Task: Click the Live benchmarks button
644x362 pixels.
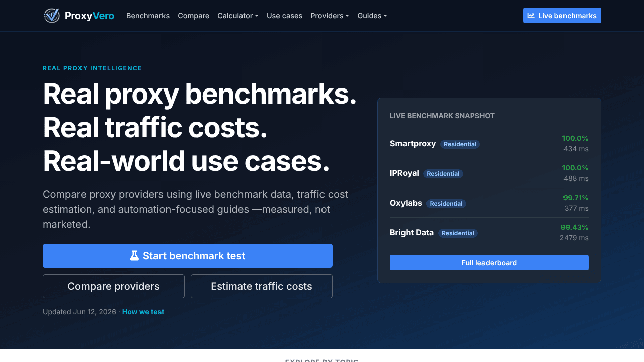Action: [x=562, y=16]
